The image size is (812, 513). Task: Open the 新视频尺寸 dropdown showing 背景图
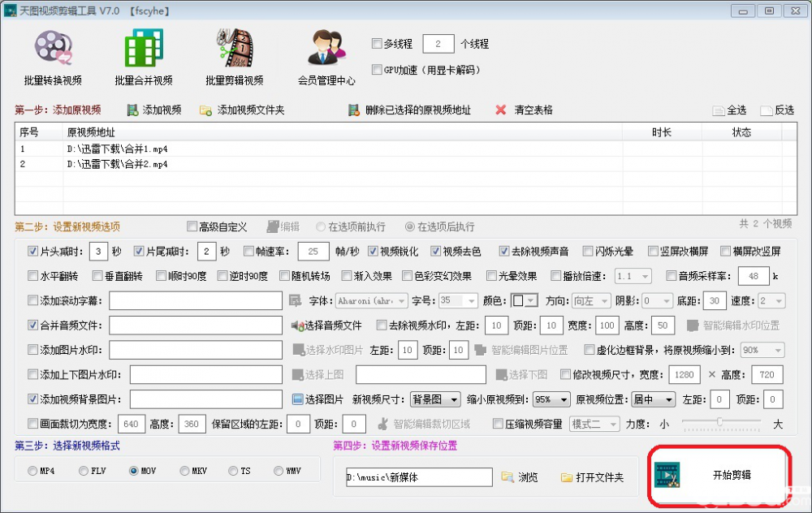pos(435,399)
